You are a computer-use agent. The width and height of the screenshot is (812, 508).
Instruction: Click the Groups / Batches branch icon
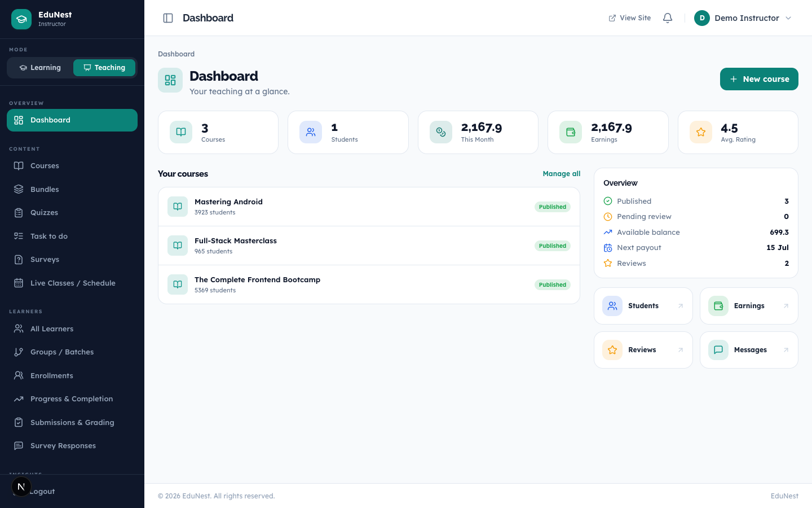pos(19,352)
